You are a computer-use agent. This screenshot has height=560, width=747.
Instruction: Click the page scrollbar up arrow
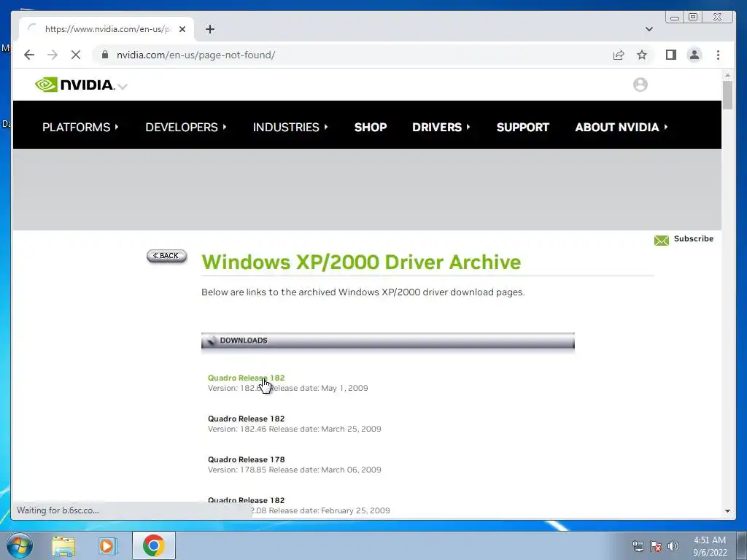(x=727, y=75)
